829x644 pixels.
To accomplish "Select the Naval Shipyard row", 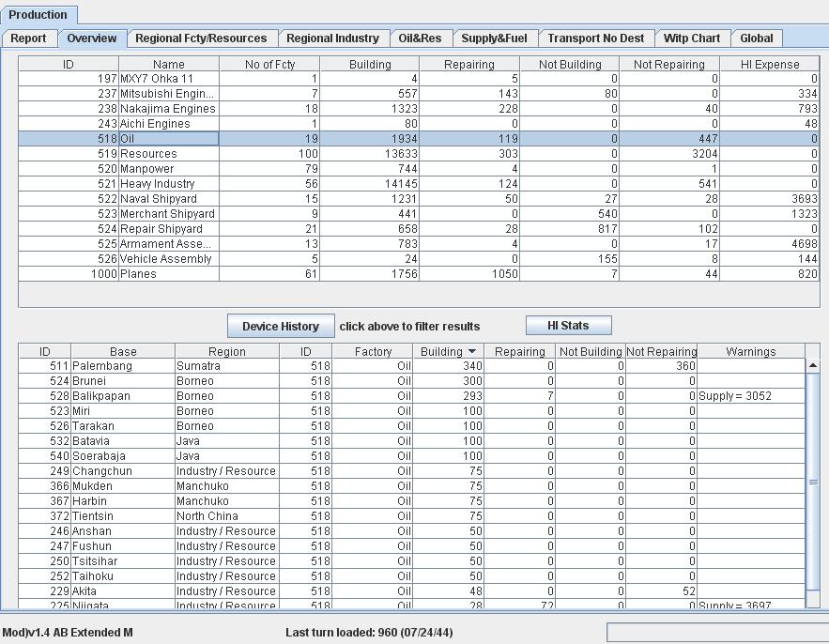I will click(x=420, y=199).
